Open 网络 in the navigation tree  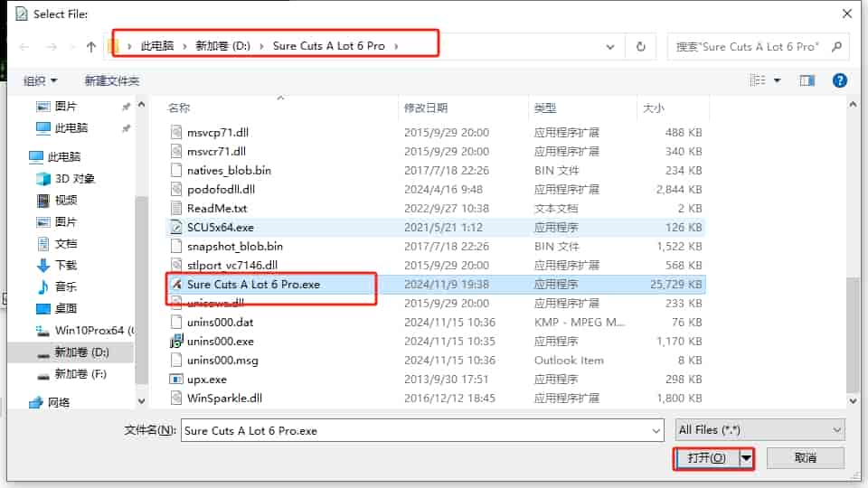coord(58,402)
